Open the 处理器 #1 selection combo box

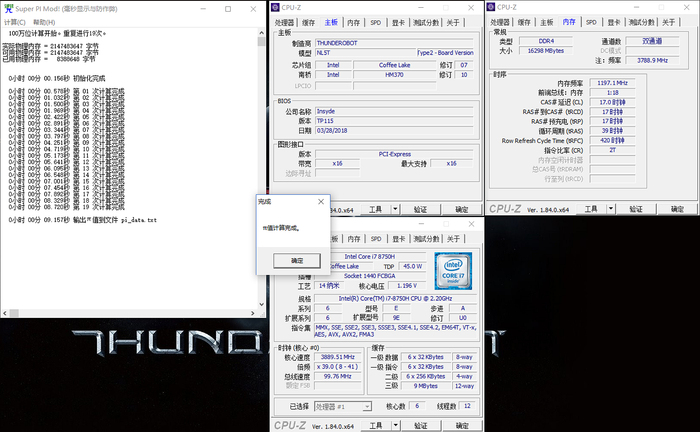tap(343, 407)
